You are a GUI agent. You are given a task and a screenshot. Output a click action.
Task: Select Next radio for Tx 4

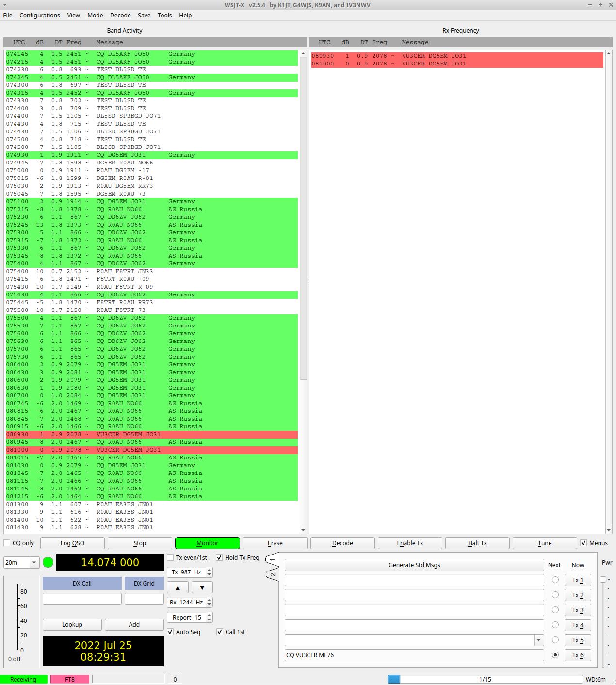coord(555,625)
